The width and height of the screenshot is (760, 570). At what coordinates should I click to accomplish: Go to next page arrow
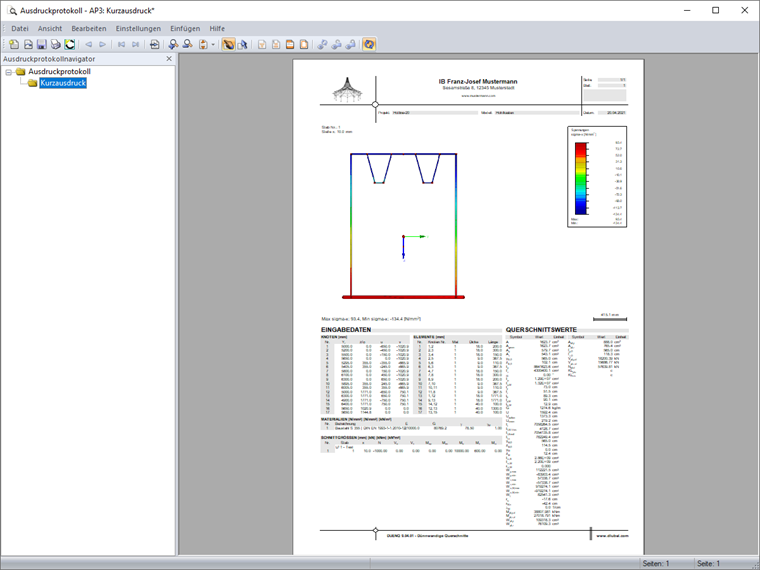tap(102, 45)
